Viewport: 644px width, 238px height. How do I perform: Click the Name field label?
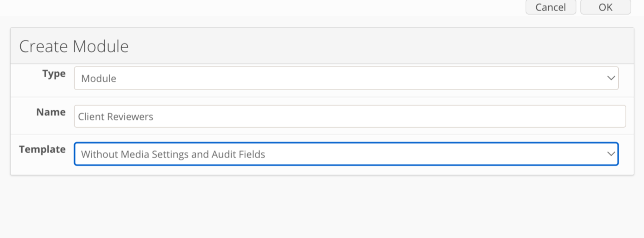[51, 112]
